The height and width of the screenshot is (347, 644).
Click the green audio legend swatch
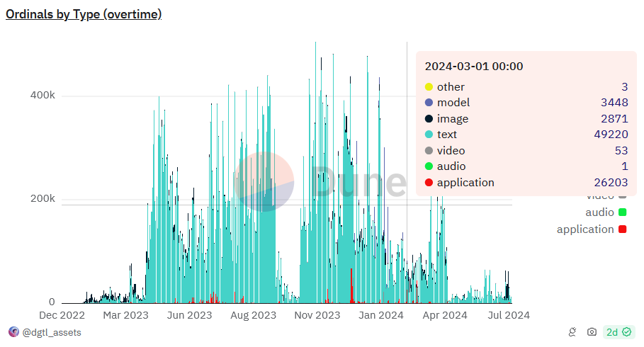pos(622,212)
